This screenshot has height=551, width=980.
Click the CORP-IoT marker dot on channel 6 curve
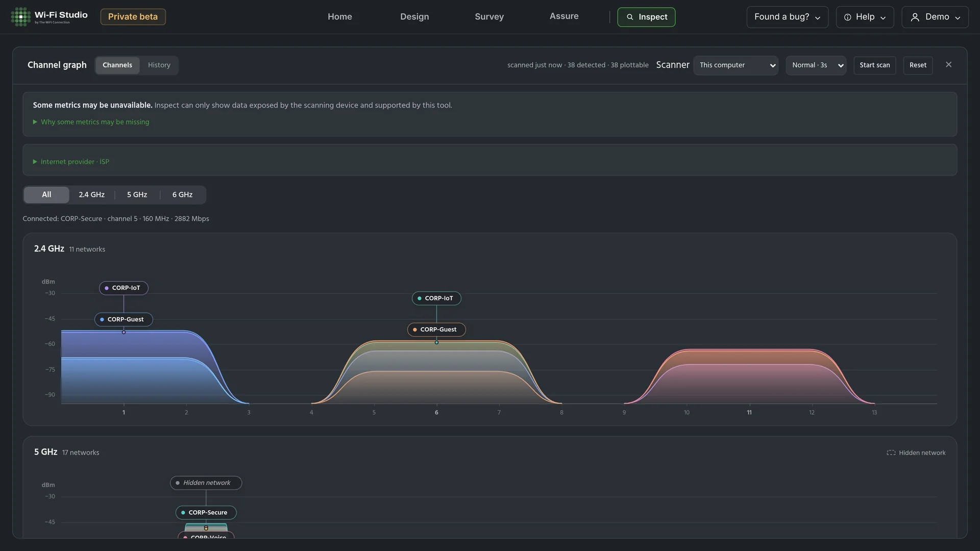(436, 342)
